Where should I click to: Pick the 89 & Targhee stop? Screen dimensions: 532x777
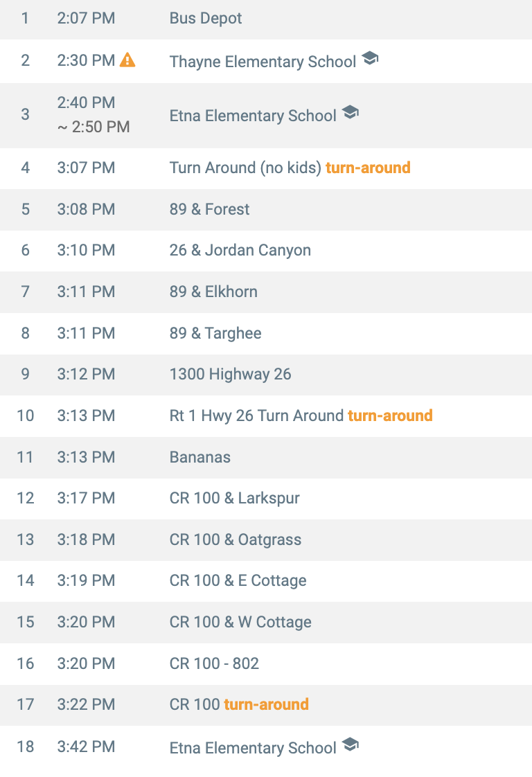point(215,333)
